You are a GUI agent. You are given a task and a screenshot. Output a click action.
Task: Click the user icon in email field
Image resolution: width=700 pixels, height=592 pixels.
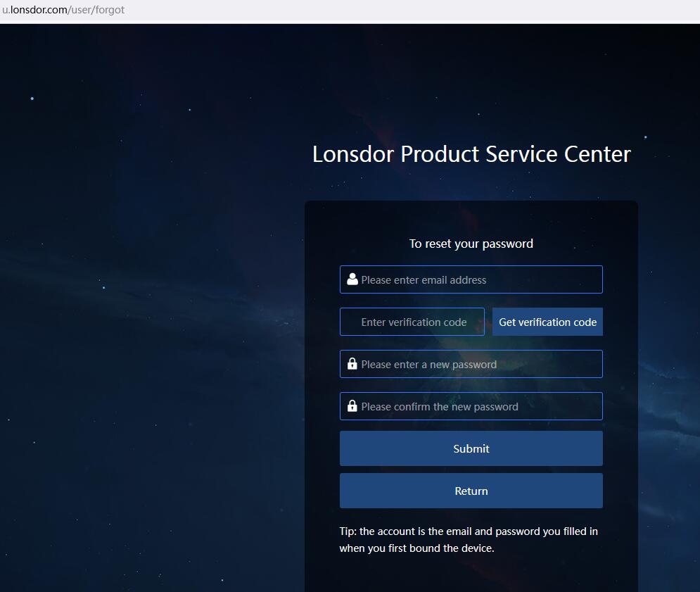(x=352, y=279)
